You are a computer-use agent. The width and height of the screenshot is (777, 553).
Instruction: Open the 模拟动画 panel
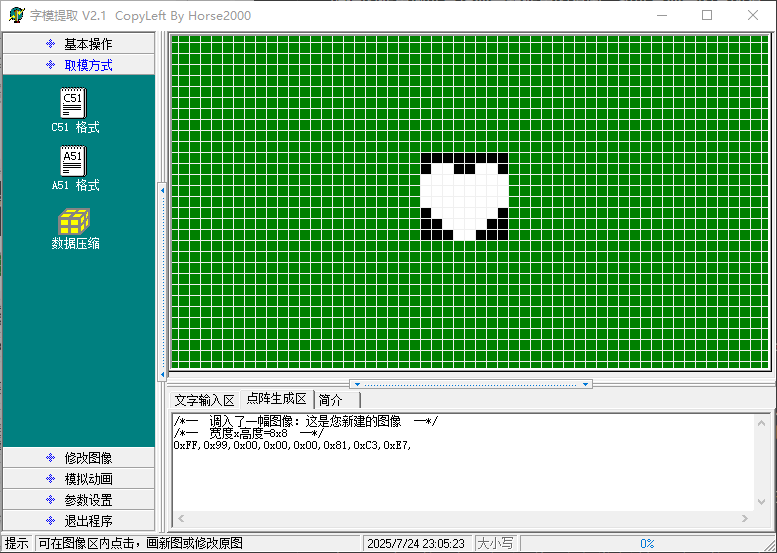pyautogui.click(x=79, y=479)
